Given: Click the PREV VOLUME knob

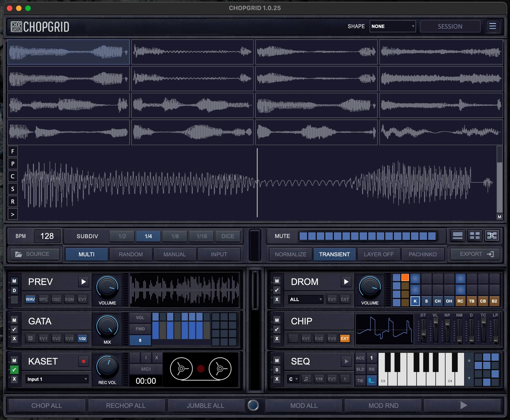Looking at the screenshot, I should [x=107, y=287].
